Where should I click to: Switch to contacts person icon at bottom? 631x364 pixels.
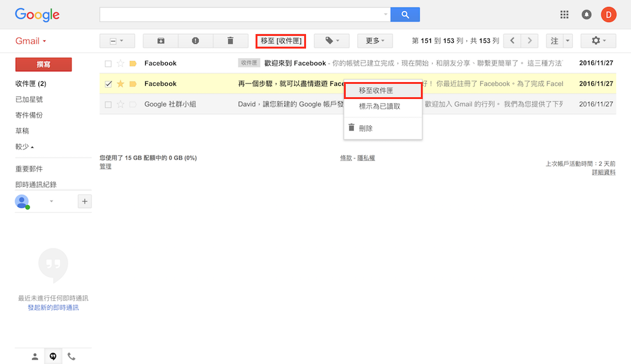(x=35, y=356)
